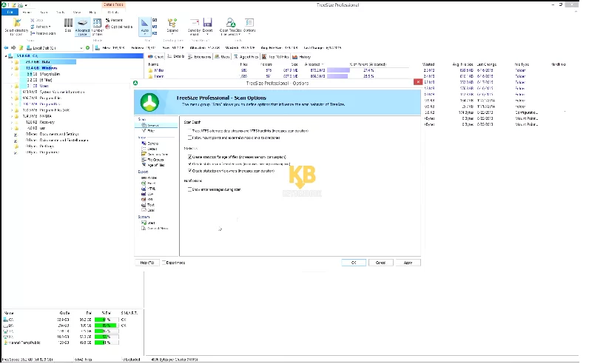Click the Apply button

point(407,263)
